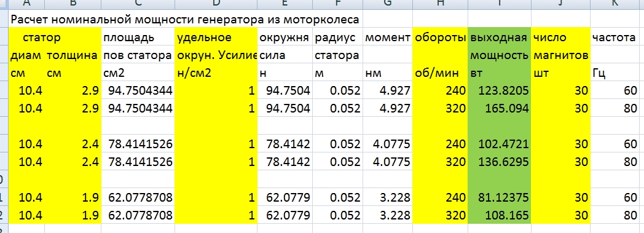The width and height of the screenshot is (644, 233).
Task: Select thickness cell containing 2.4 in first such row
Action: click(x=73, y=144)
